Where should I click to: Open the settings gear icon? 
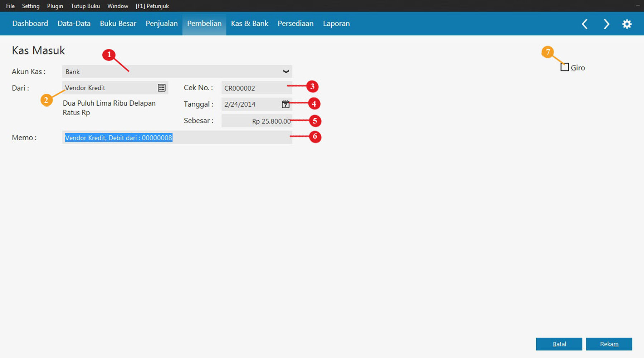tap(627, 24)
